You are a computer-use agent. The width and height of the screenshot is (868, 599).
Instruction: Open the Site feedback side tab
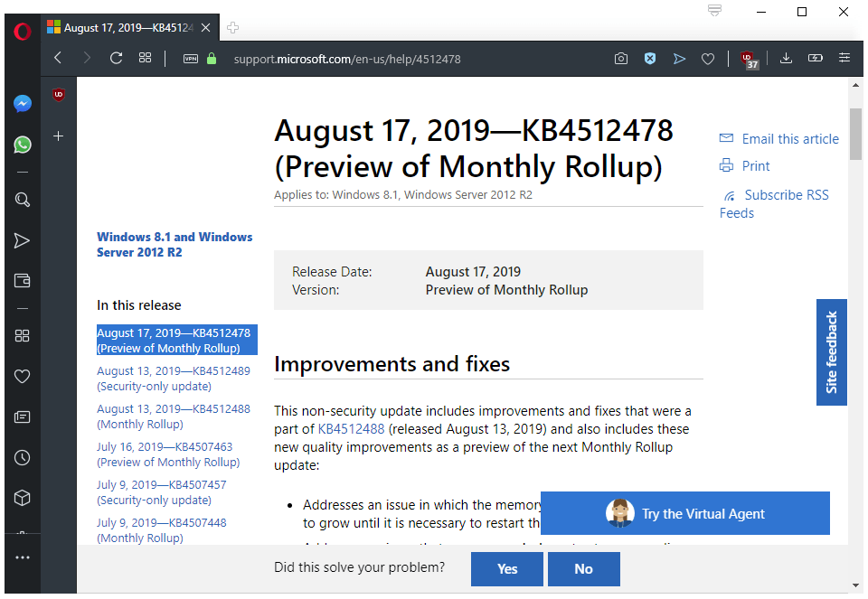(832, 352)
